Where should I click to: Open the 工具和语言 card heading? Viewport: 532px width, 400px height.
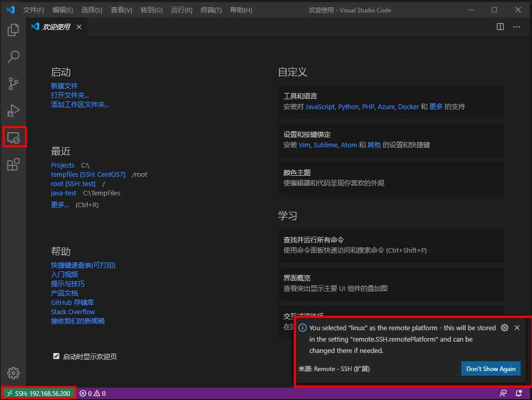[300, 96]
